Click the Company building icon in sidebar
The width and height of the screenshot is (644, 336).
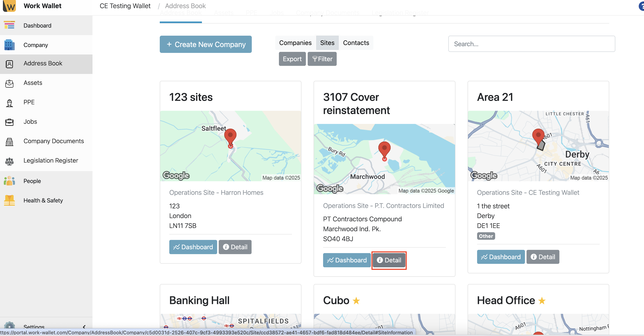click(x=9, y=45)
